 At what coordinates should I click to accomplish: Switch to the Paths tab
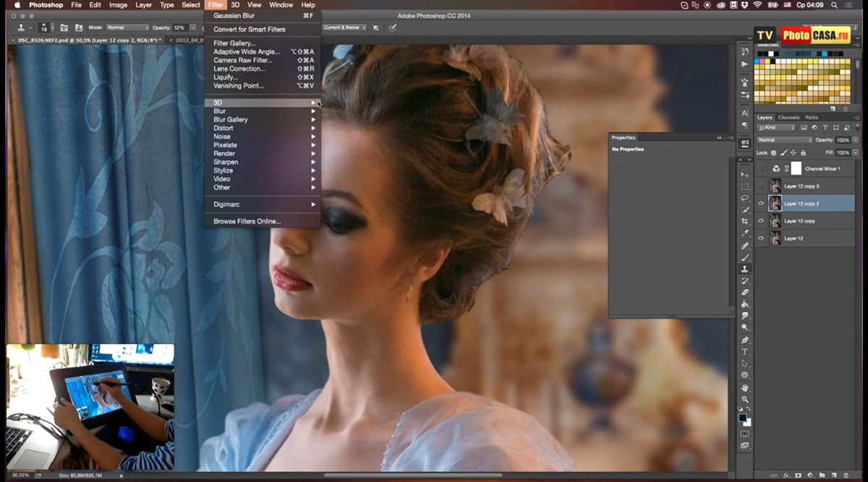pyautogui.click(x=812, y=117)
